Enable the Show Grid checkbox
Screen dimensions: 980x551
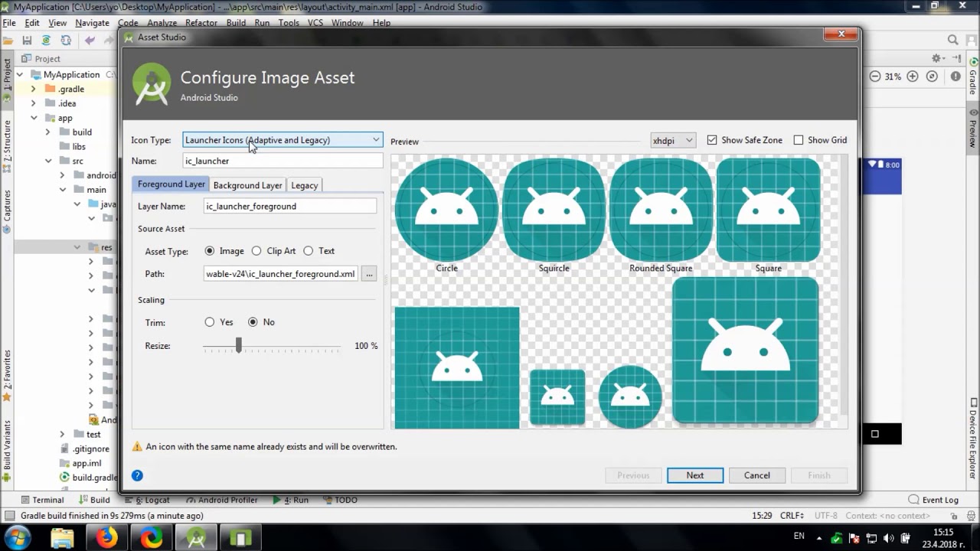pos(799,140)
